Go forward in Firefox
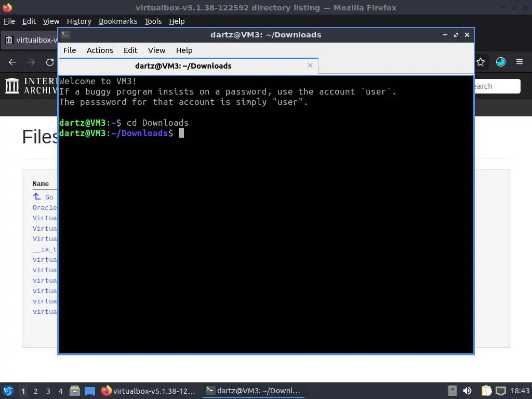Screen dimensions: 532x399 (x=31, y=62)
